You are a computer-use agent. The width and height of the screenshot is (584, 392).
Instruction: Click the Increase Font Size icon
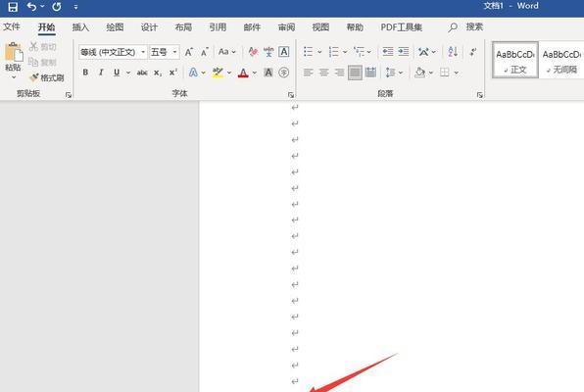tap(189, 52)
